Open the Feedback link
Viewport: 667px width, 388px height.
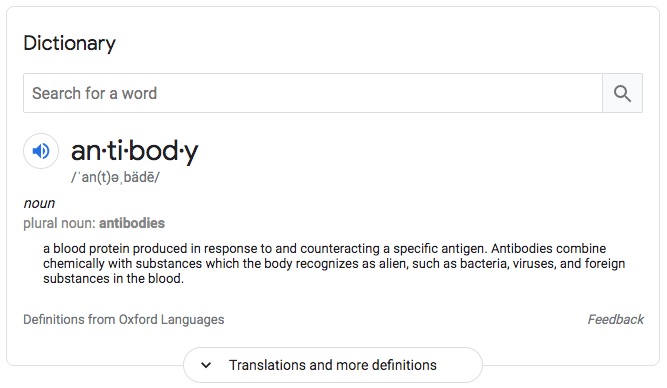pyautogui.click(x=616, y=320)
